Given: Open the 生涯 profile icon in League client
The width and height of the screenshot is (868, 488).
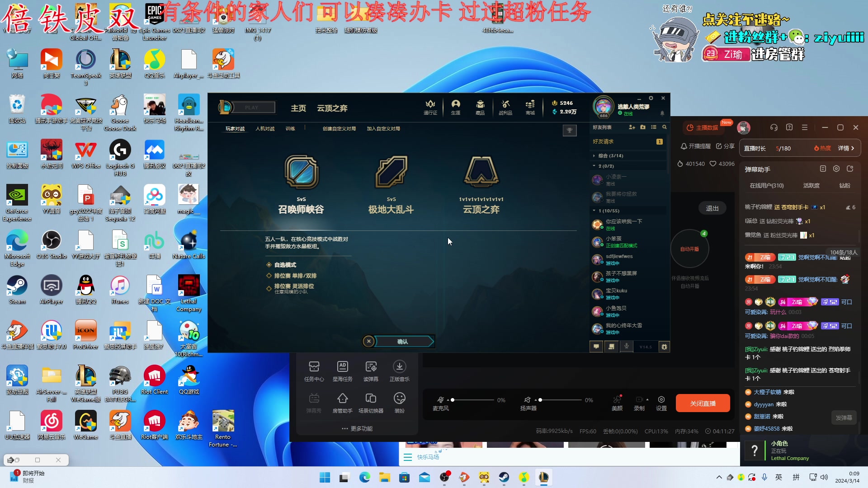Looking at the screenshot, I should point(455,108).
